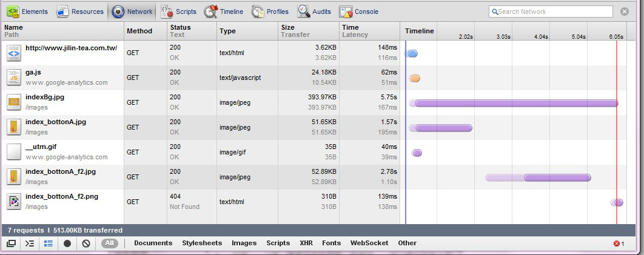Sort by the Method column header

click(x=146, y=31)
